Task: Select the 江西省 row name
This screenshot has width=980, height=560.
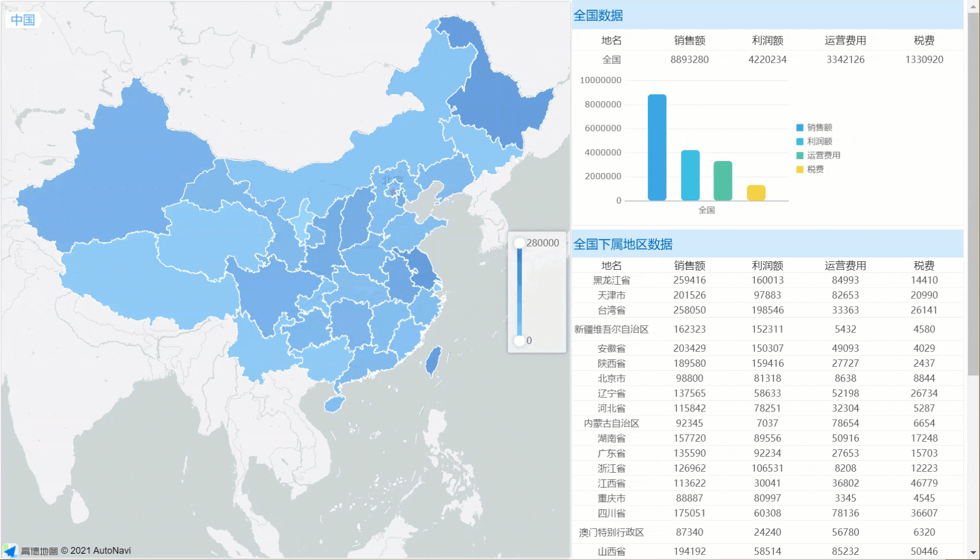Action: click(611, 484)
